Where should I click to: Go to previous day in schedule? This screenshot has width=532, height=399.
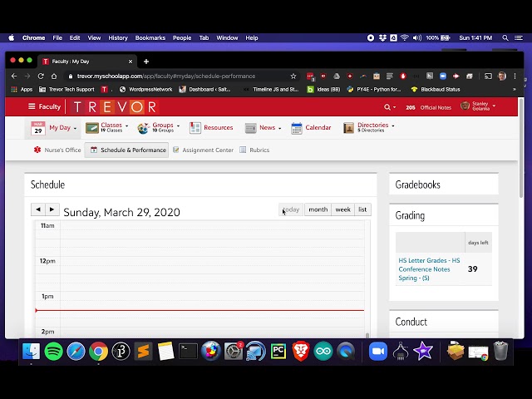pos(38,209)
